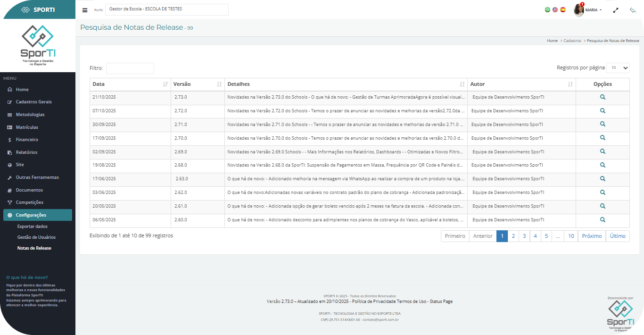Select the Spanish flag language icon
This screenshot has width=644, height=335.
click(x=562, y=9)
